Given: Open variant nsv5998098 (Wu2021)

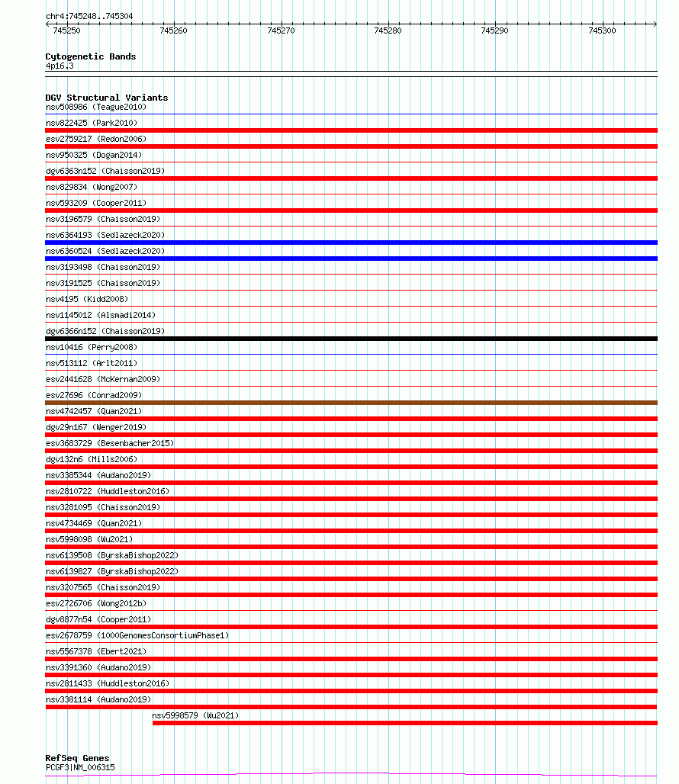Looking at the screenshot, I should coord(89,539).
